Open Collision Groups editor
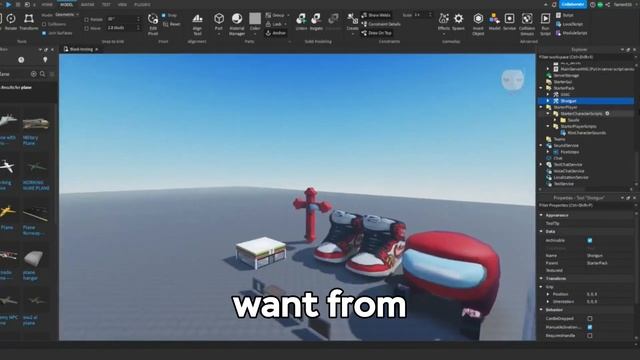This screenshot has width=640, height=360. (527, 24)
